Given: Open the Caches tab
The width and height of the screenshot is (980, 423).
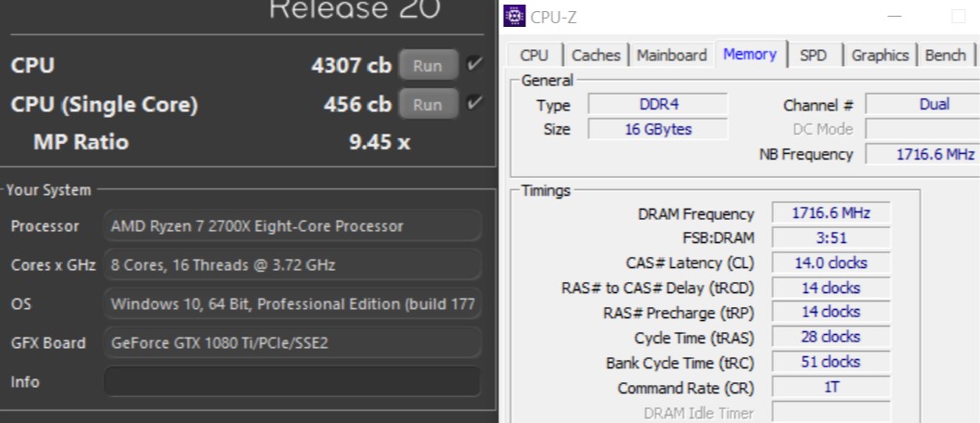Looking at the screenshot, I should coord(596,56).
